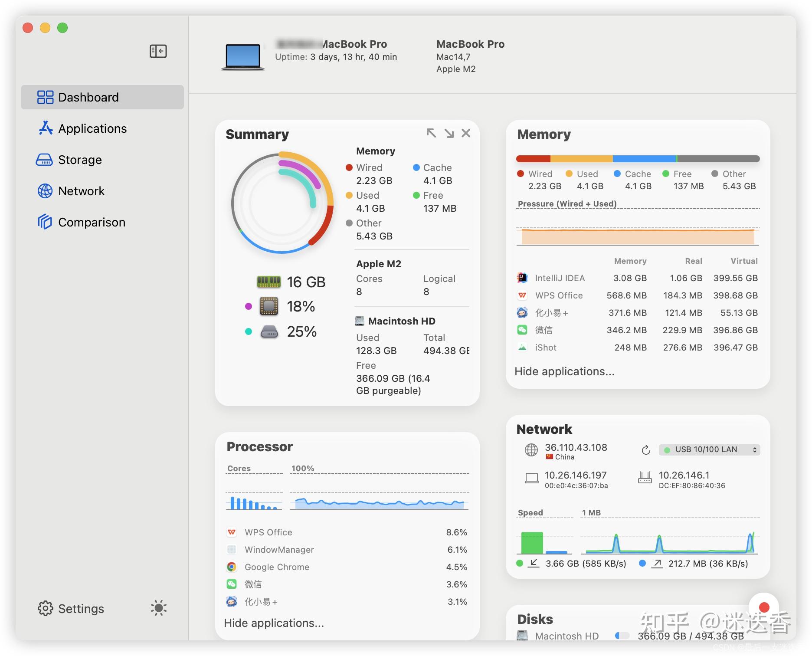Click the sidebar collapse icon at top left
The height and width of the screenshot is (656, 812).
click(158, 51)
